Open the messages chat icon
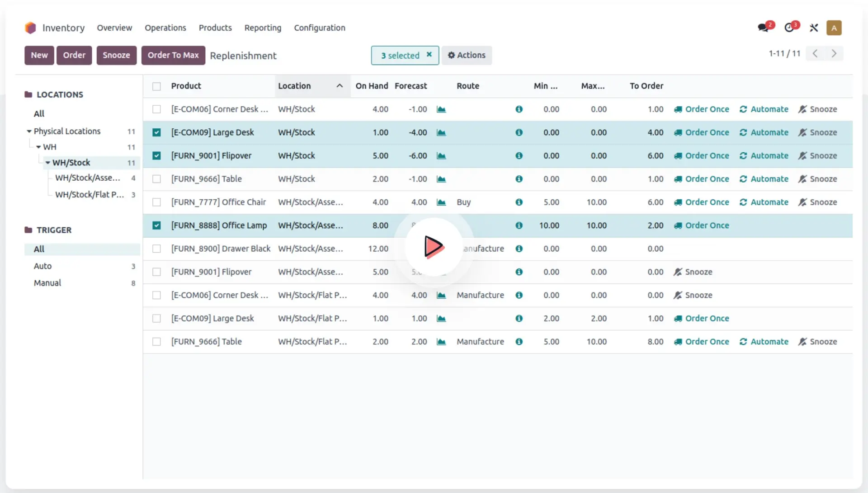Image resolution: width=868 pixels, height=493 pixels. [764, 28]
